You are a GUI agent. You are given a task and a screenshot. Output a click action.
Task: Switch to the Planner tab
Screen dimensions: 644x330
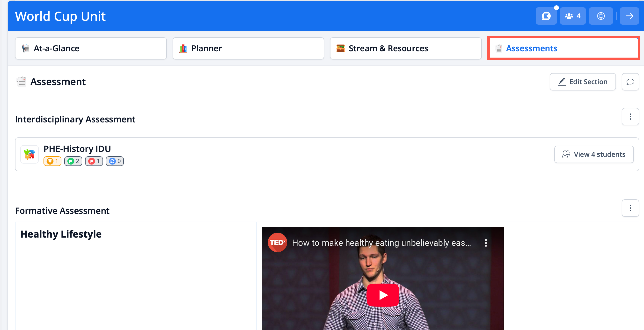248,48
